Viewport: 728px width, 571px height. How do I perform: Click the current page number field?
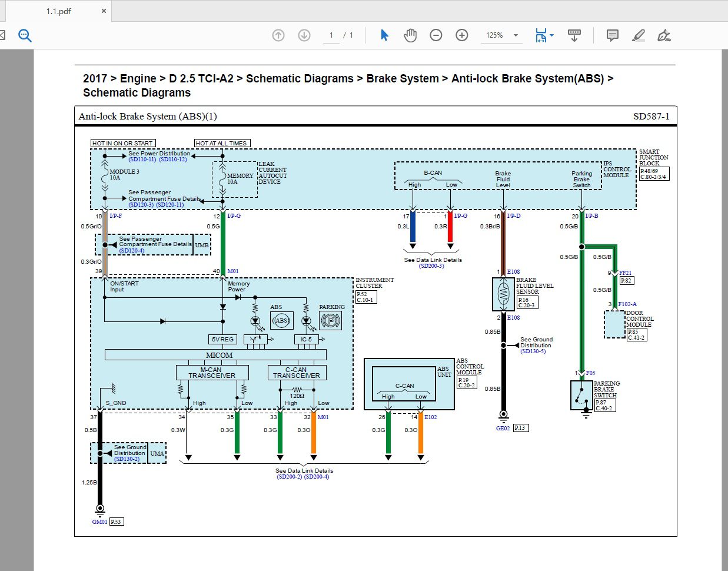tap(331, 35)
